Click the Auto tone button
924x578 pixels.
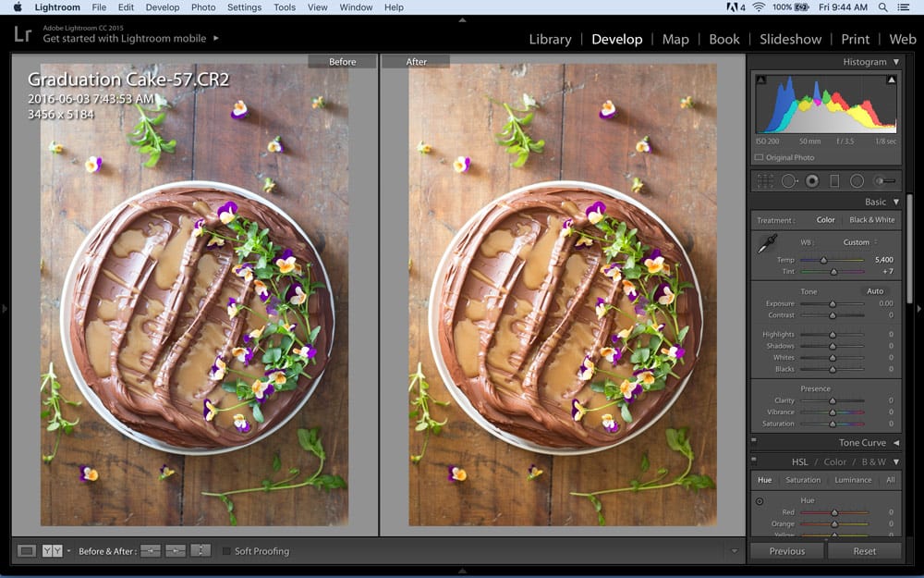click(x=874, y=291)
